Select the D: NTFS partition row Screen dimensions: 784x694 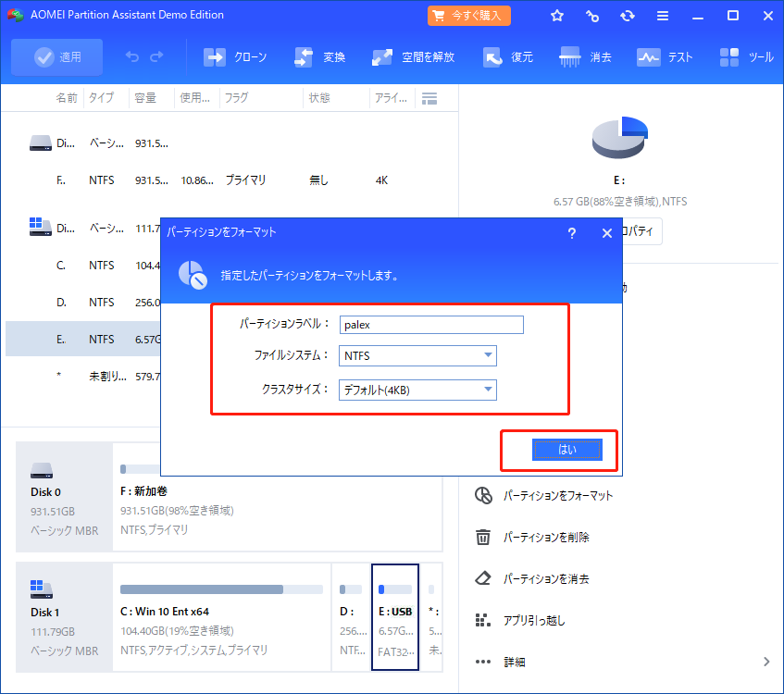tap(83, 303)
